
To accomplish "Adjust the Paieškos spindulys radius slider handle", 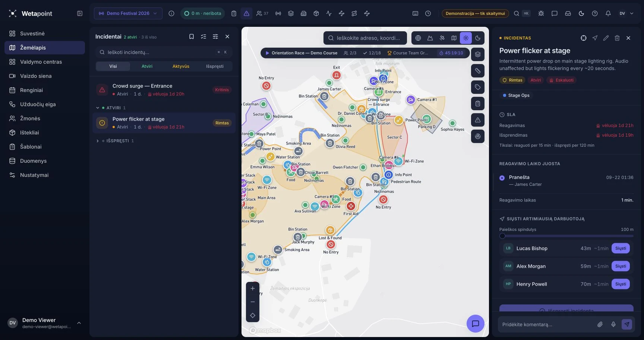I will [502, 236].
